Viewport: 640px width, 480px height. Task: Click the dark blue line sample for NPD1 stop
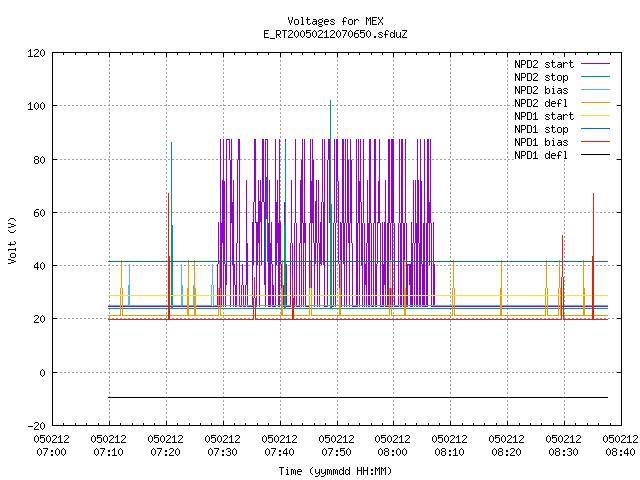tap(596, 129)
